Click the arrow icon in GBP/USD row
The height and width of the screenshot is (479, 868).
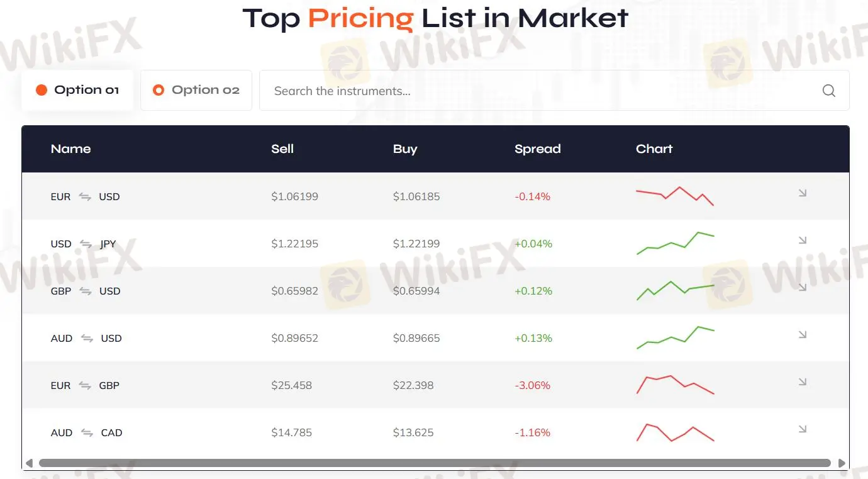803,288
